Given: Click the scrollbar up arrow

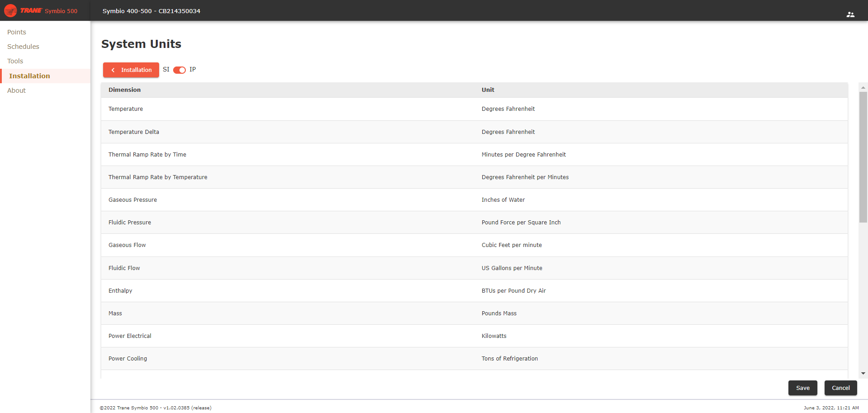Looking at the screenshot, I should [x=863, y=88].
